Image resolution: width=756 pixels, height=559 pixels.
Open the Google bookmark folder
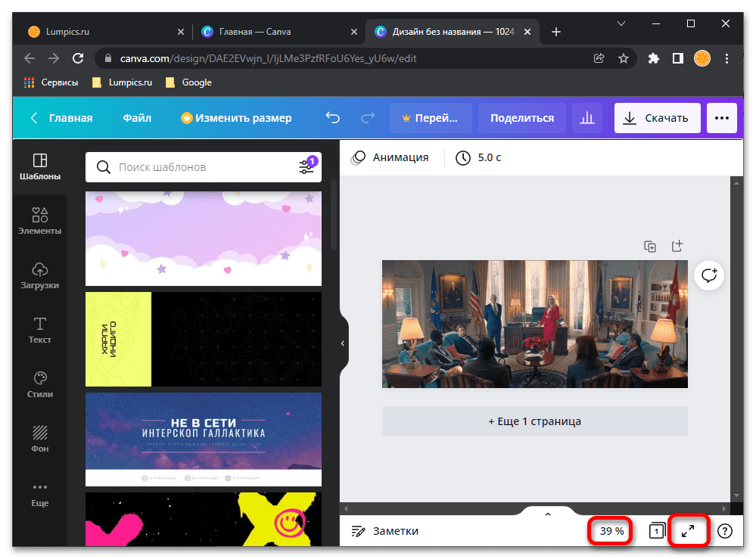[188, 82]
